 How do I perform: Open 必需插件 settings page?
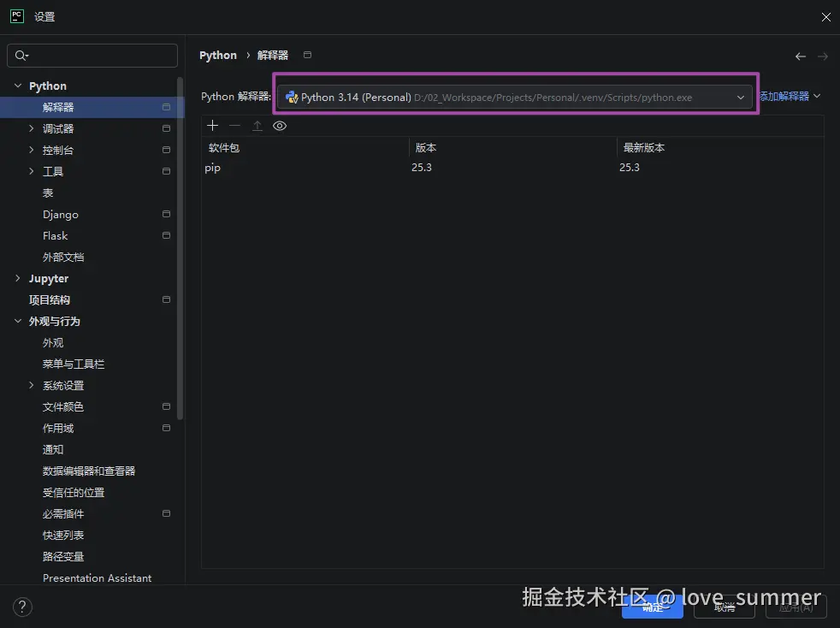point(63,514)
